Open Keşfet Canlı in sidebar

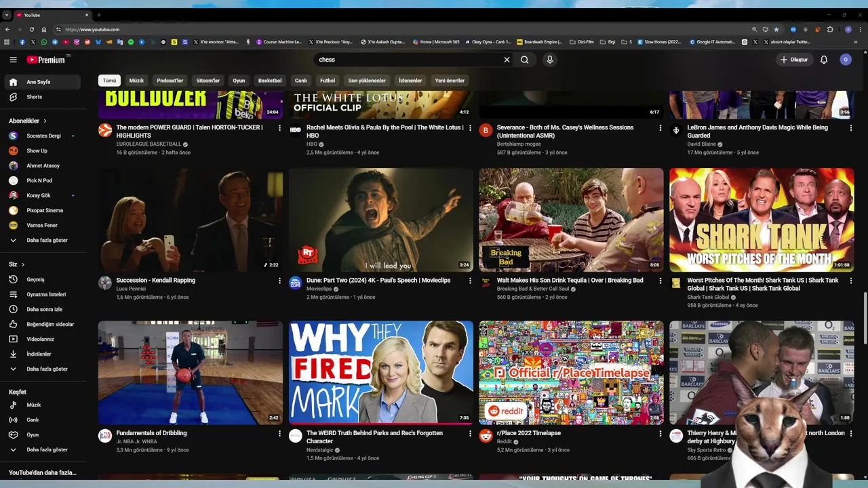click(43, 420)
